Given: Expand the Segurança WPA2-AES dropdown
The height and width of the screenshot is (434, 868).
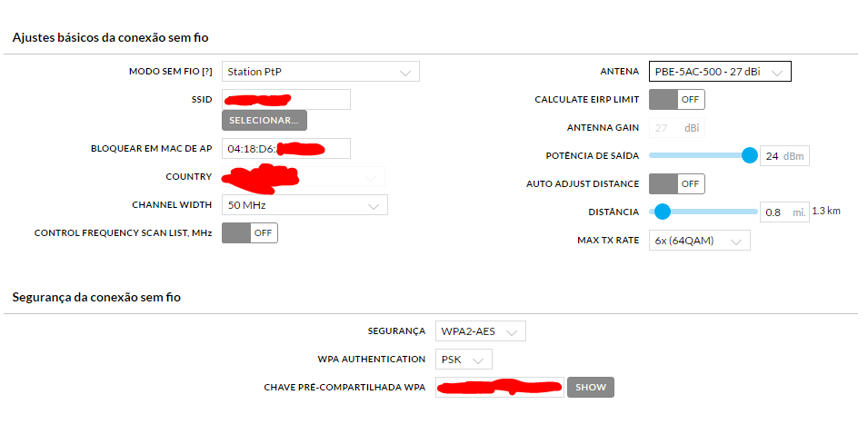Looking at the screenshot, I should click(x=480, y=332).
